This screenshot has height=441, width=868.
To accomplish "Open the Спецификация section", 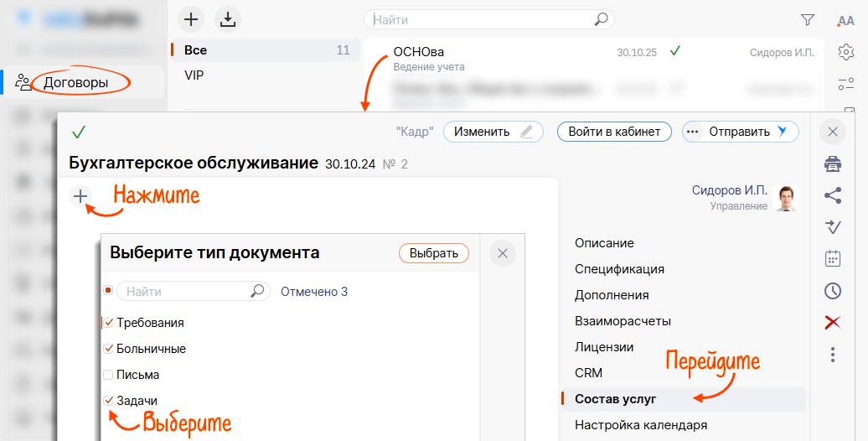I will pos(619,269).
